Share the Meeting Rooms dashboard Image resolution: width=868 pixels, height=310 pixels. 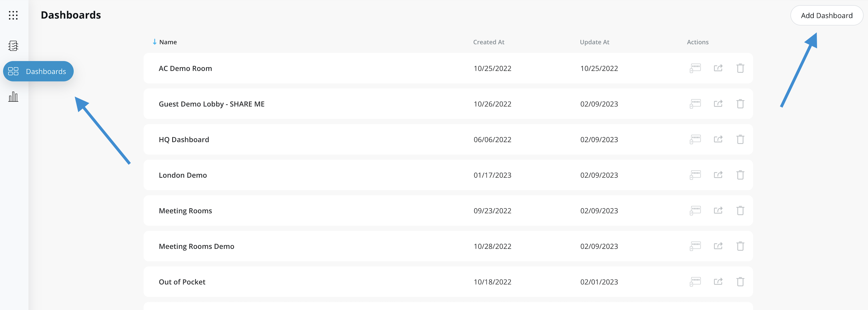(718, 211)
